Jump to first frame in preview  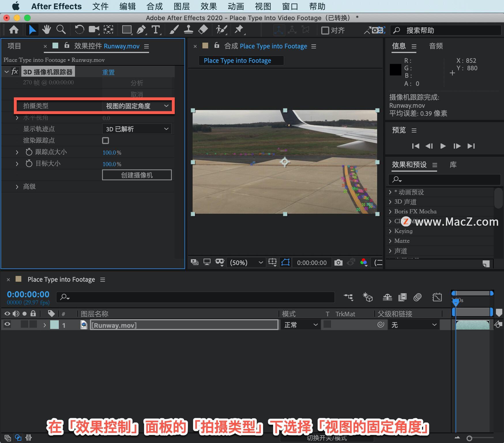pyautogui.click(x=415, y=146)
